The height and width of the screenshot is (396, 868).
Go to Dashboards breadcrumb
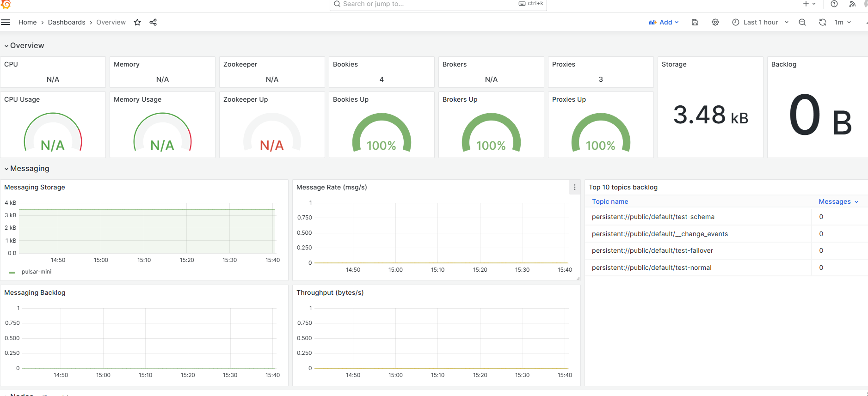tap(67, 22)
